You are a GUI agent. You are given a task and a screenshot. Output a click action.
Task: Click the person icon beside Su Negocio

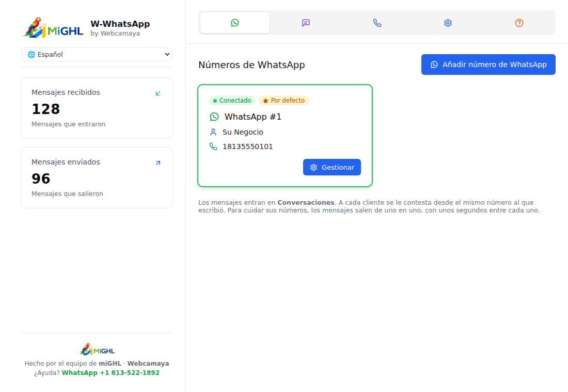click(x=213, y=132)
